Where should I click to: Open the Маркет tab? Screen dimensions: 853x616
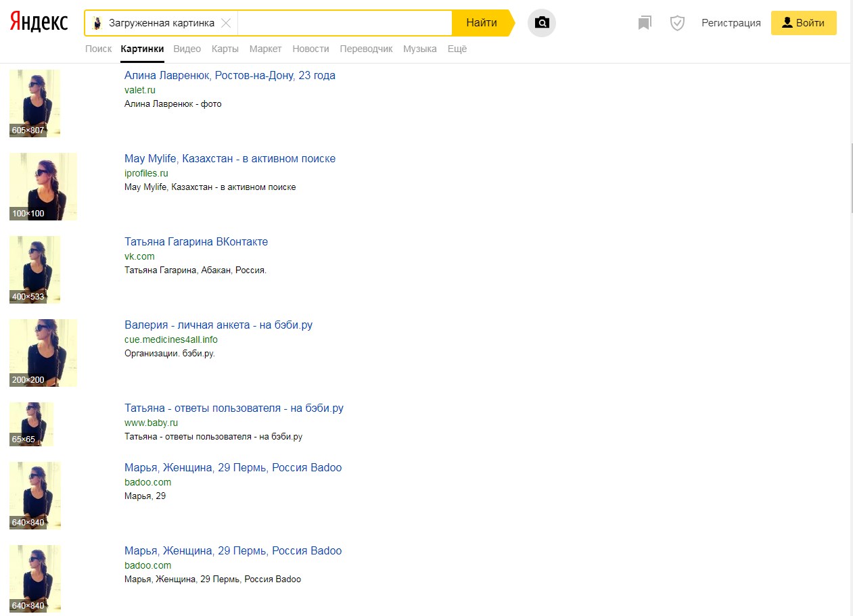coord(265,49)
